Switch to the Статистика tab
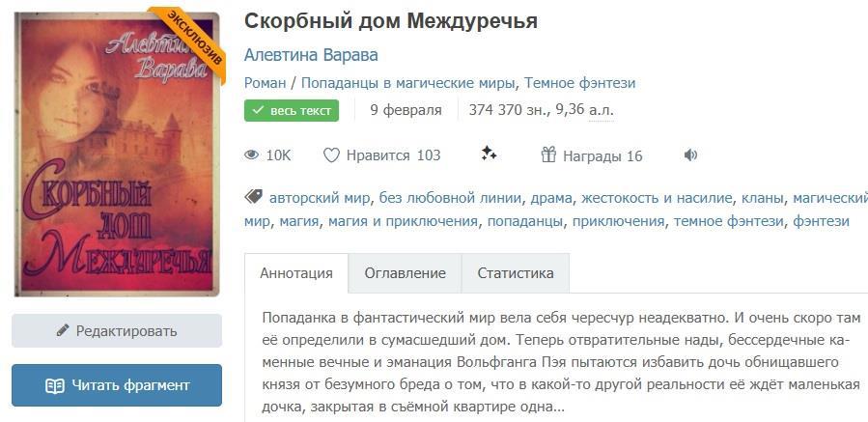Screen dimensions: 868x422 (516, 273)
